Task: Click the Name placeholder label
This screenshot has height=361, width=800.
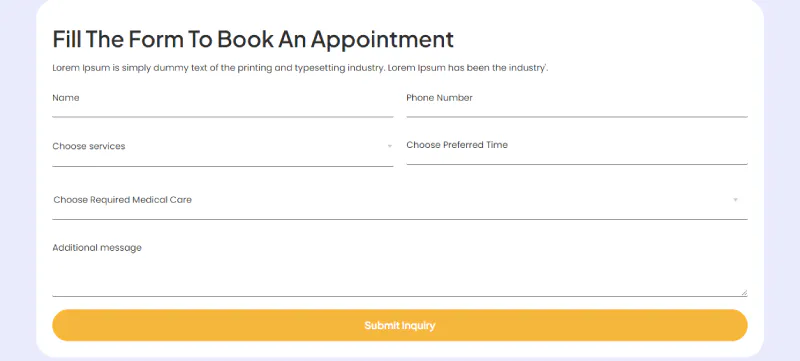Action: tap(66, 98)
